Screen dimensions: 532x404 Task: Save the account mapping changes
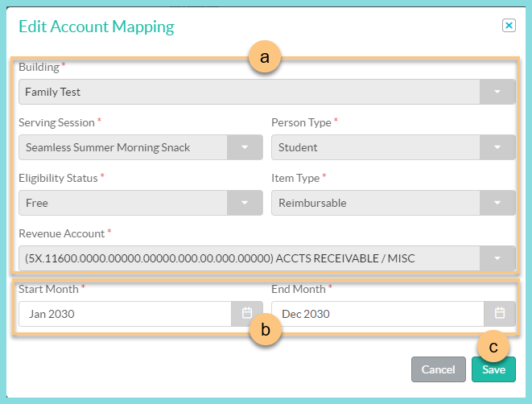click(493, 369)
